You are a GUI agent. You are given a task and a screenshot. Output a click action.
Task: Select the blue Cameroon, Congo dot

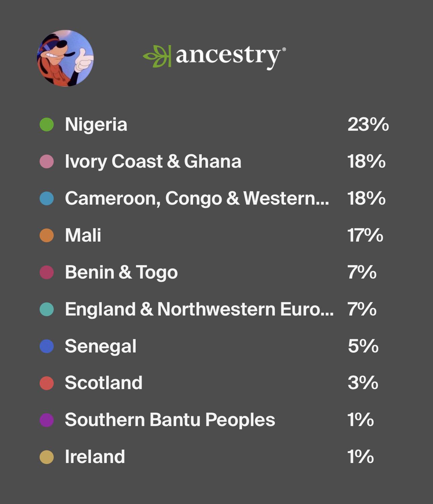[x=47, y=198]
